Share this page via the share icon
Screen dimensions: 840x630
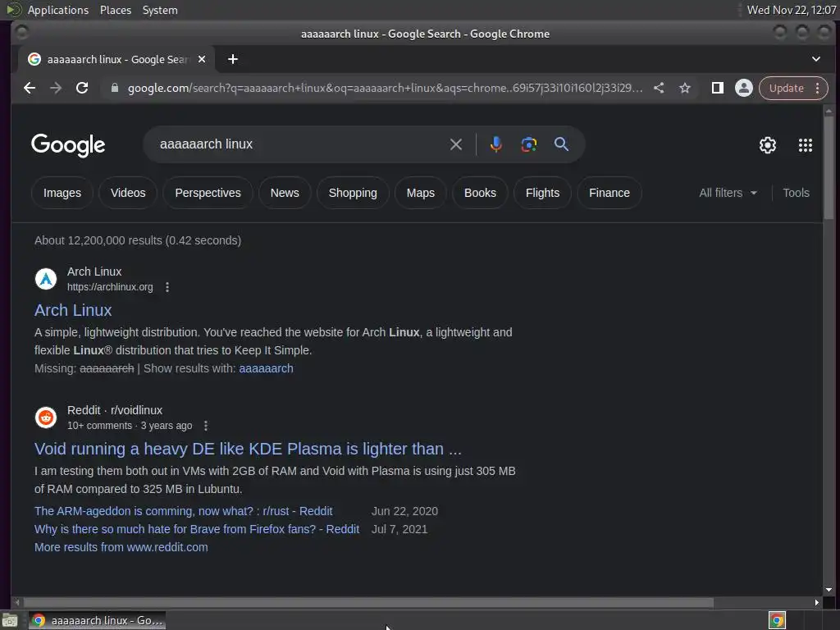(659, 88)
